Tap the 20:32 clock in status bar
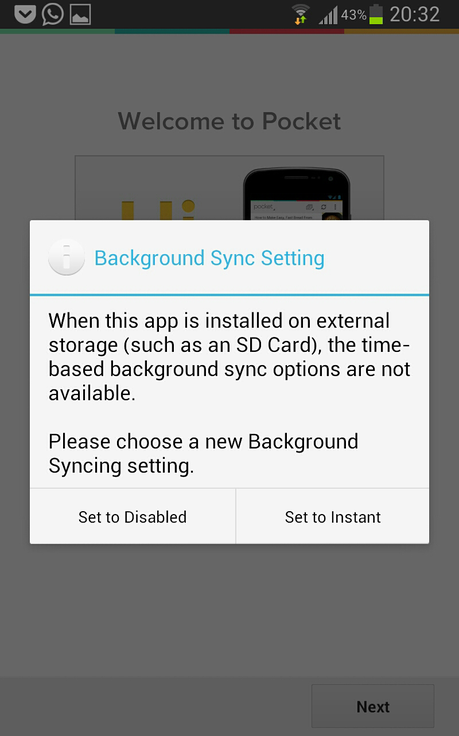This screenshot has width=459, height=736. [414, 15]
